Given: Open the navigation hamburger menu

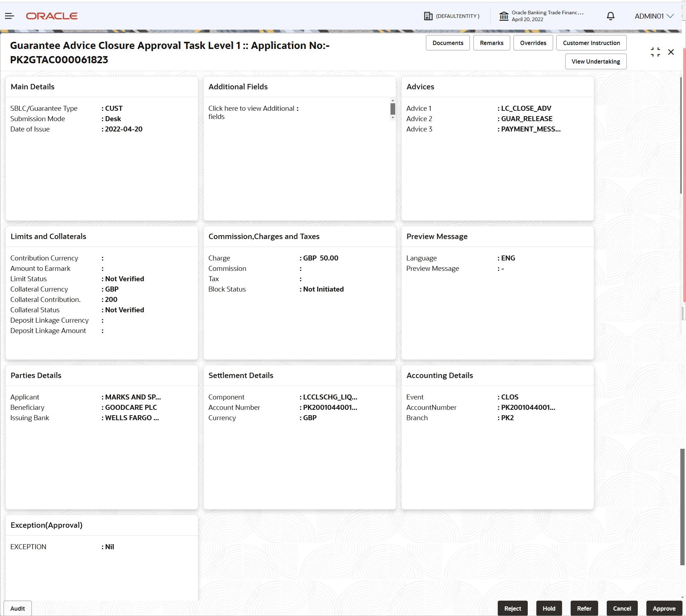Looking at the screenshot, I should [9, 16].
